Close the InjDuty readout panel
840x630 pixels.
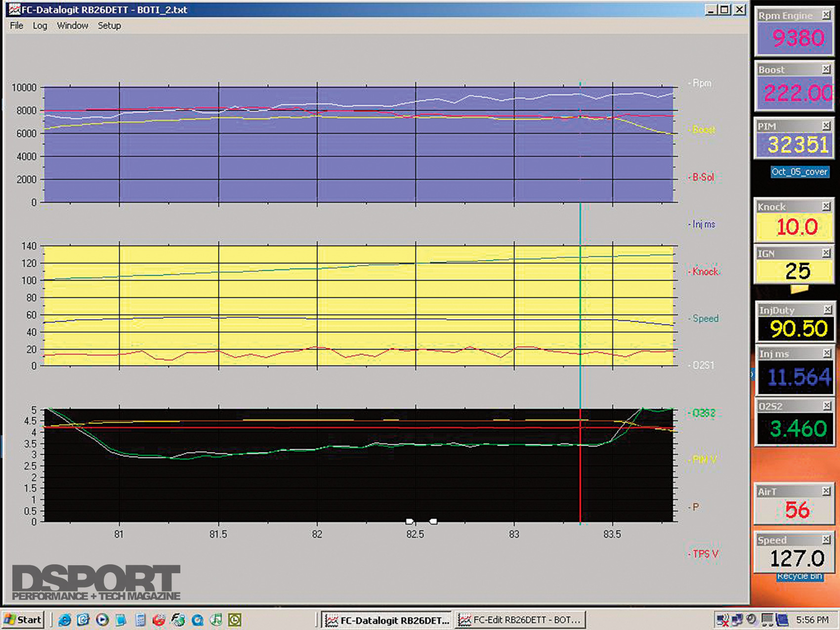(828, 310)
